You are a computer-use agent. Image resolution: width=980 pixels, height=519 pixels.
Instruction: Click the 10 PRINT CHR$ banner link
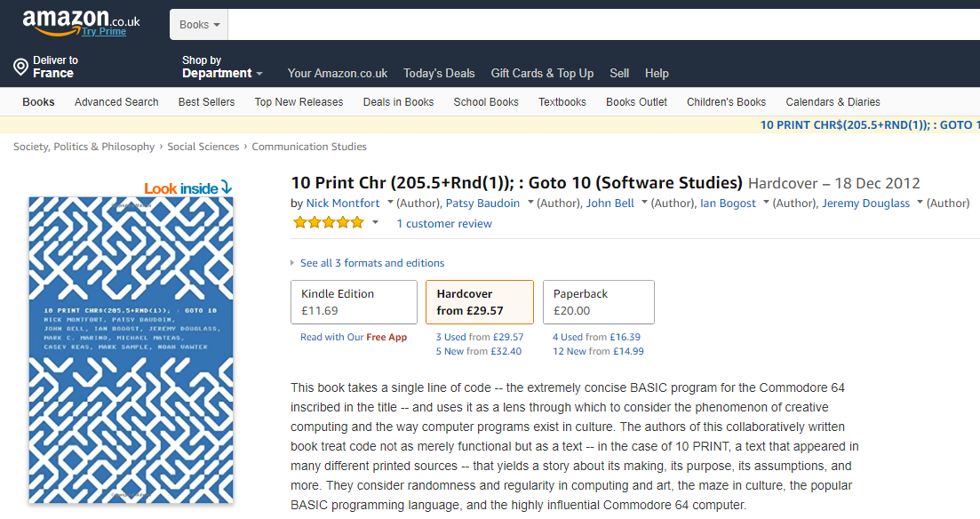(x=869, y=125)
